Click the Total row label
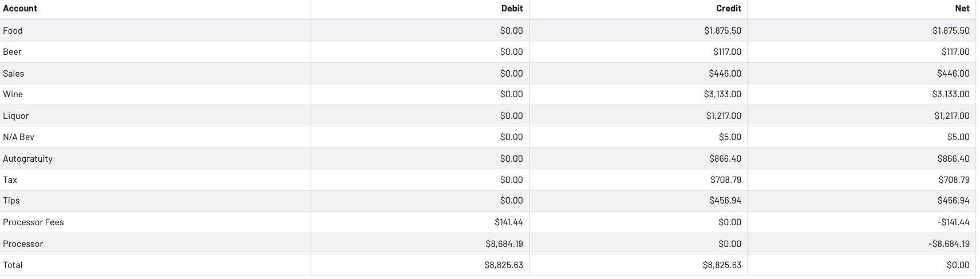The image size is (980, 279). [x=13, y=265]
